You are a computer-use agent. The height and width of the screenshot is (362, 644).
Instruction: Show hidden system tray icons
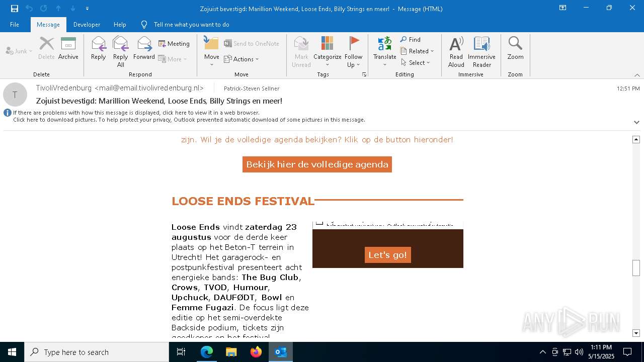pyautogui.click(x=542, y=352)
